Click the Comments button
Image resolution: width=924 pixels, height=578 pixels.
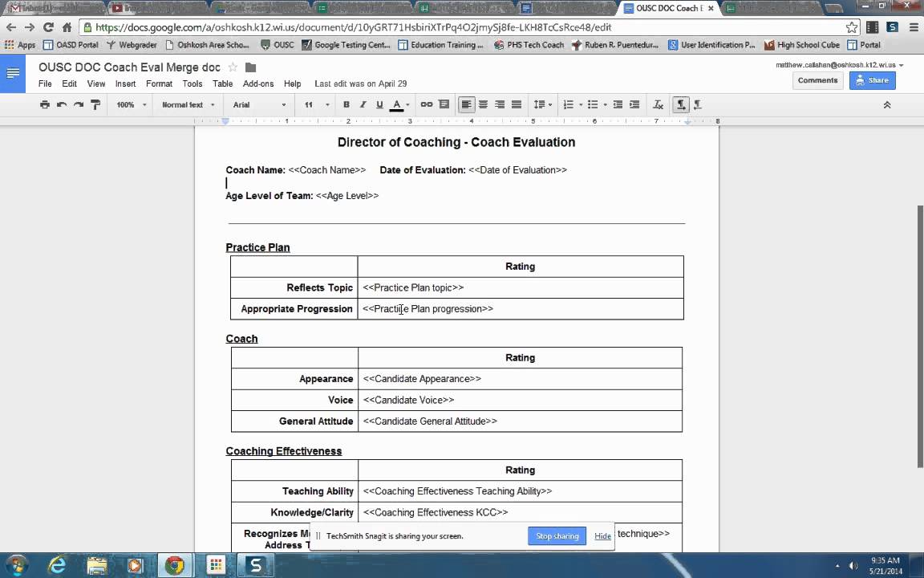(817, 80)
